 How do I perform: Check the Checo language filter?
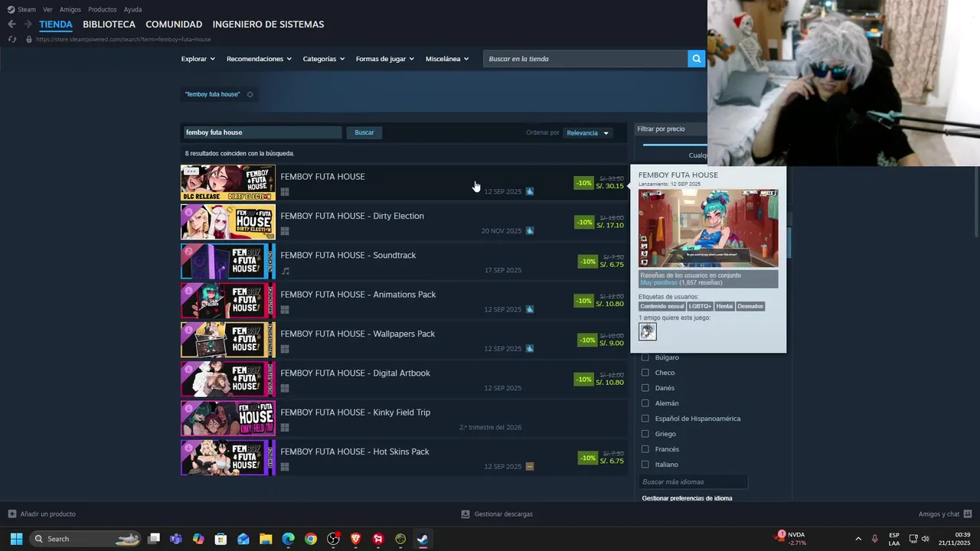pos(645,373)
